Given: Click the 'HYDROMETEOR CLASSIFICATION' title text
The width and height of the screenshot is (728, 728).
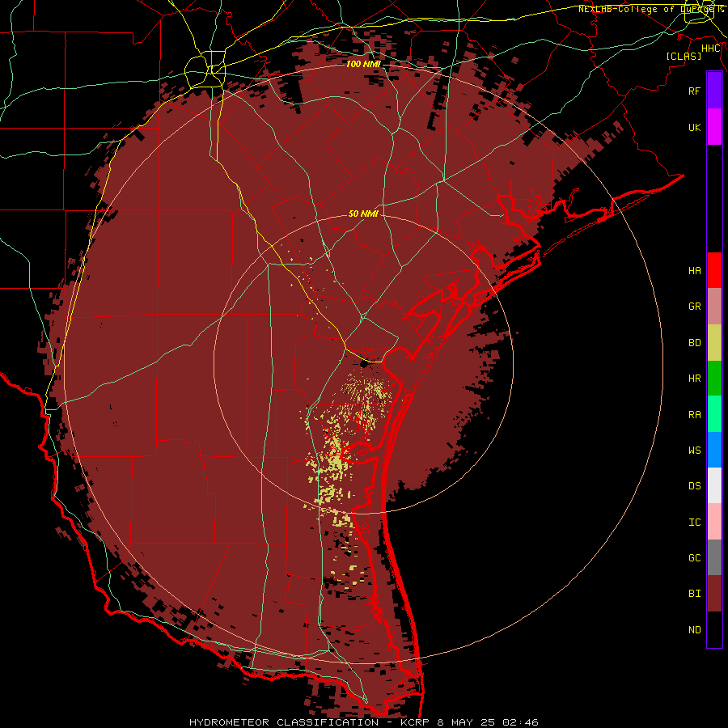Looking at the screenshot, I should (x=284, y=722).
